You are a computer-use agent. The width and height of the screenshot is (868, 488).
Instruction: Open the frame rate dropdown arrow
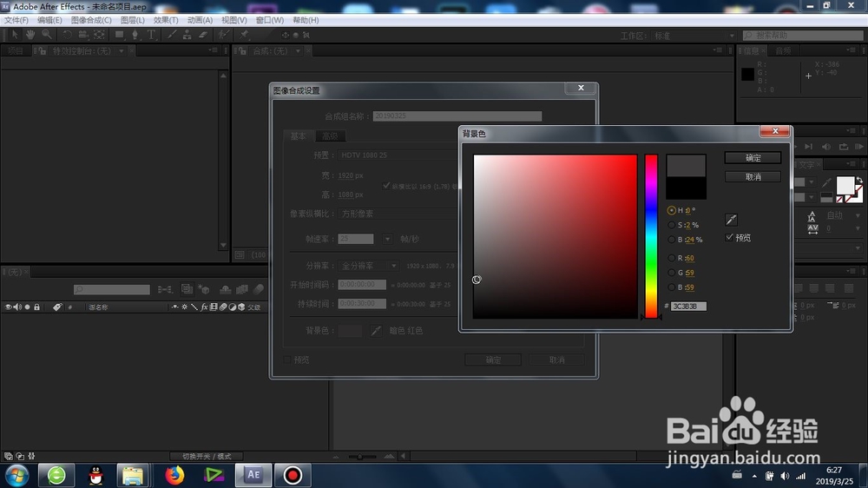coord(387,239)
